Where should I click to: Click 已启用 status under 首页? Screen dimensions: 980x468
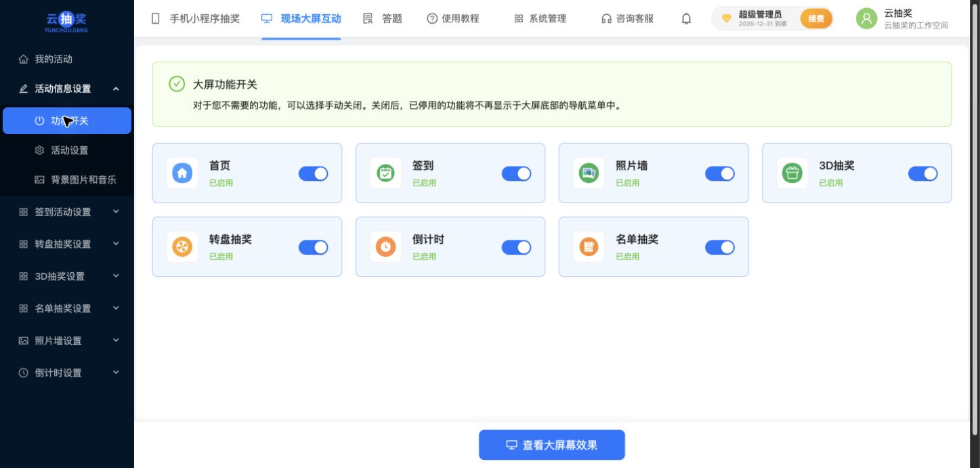click(221, 183)
